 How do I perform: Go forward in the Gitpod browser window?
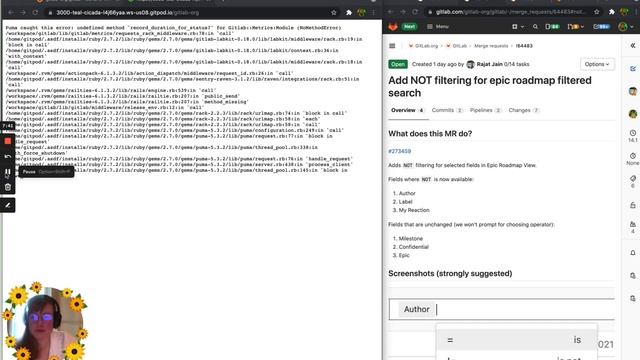pos(23,13)
